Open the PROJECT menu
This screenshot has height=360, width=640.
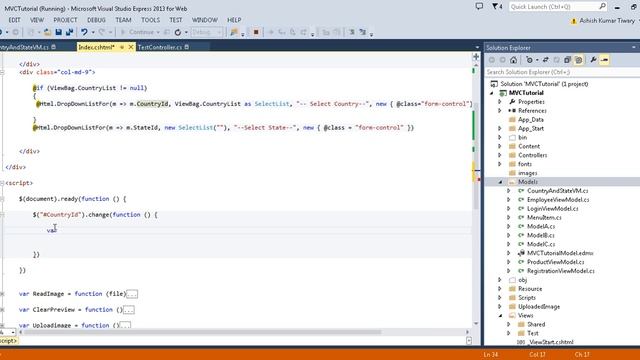(65, 20)
